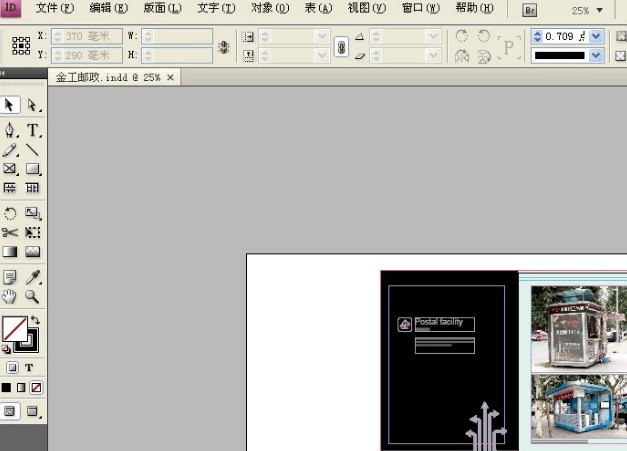
Task: Apply solid color button
Action: click(6, 387)
